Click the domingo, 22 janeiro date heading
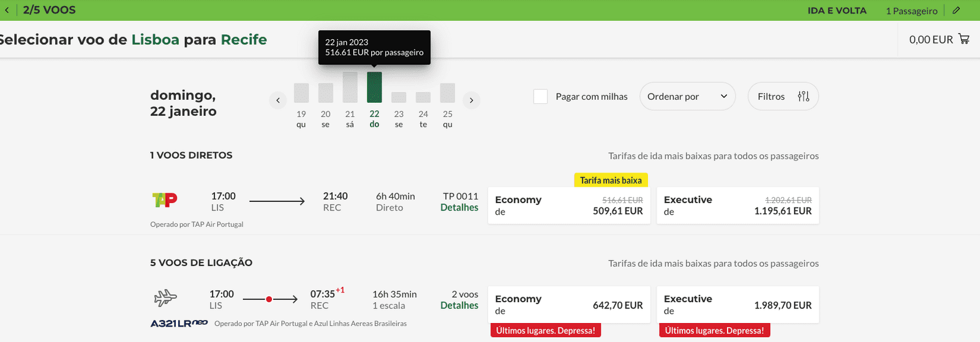Image resolution: width=980 pixels, height=342 pixels. point(183,103)
